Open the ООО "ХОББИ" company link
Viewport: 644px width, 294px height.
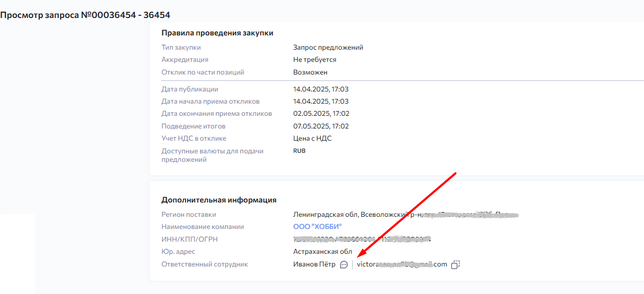(317, 227)
